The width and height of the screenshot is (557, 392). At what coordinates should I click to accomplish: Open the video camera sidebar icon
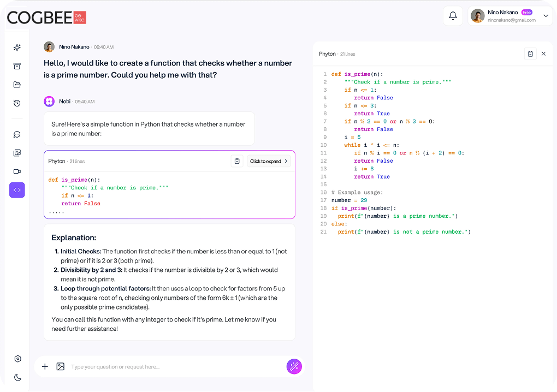click(x=17, y=171)
